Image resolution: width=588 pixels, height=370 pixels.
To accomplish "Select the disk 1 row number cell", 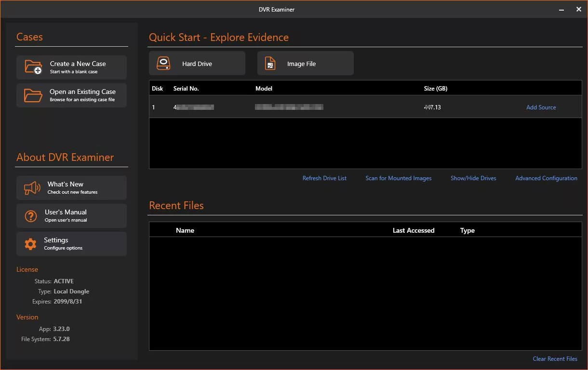I will [x=154, y=107].
